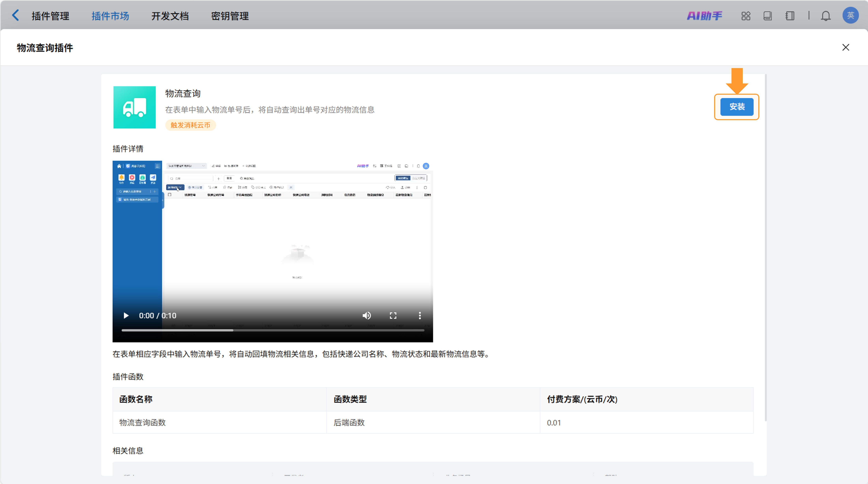868x484 pixels.
Task: Enter video fullscreen mode
Action: (393, 315)
